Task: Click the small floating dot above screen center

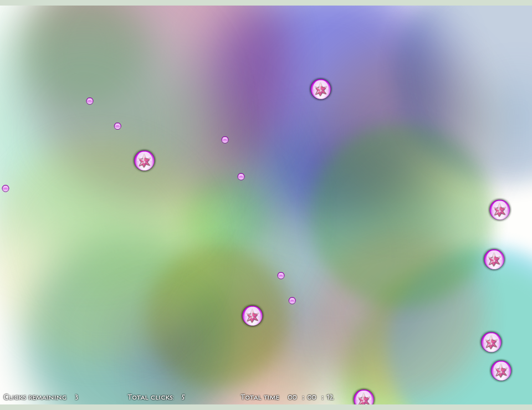Action: pyautogui.click(x=225, y=140)
